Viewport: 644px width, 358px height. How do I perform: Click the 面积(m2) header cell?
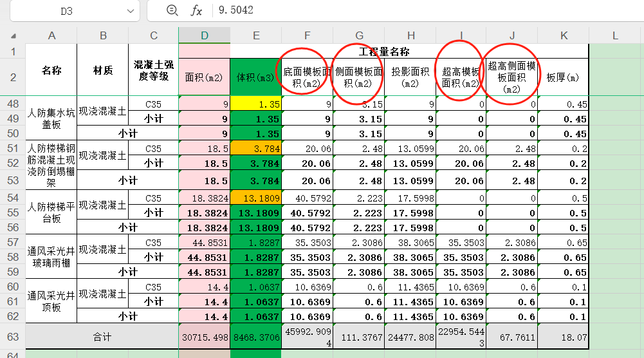click(x=205, y=77)
